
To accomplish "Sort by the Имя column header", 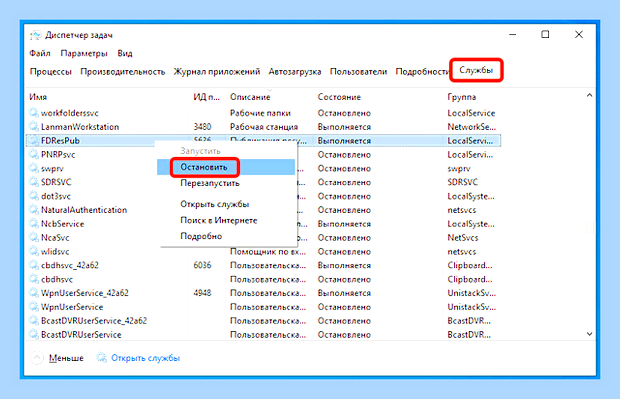I will pos(38,97).
